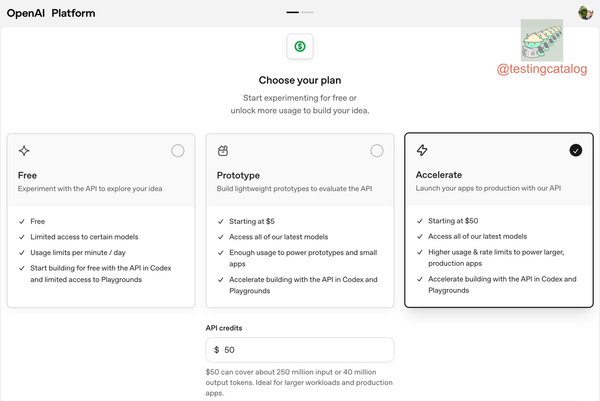Open the user profile avatar
Viewport: 600px width, 401px height.
(585, 13)
